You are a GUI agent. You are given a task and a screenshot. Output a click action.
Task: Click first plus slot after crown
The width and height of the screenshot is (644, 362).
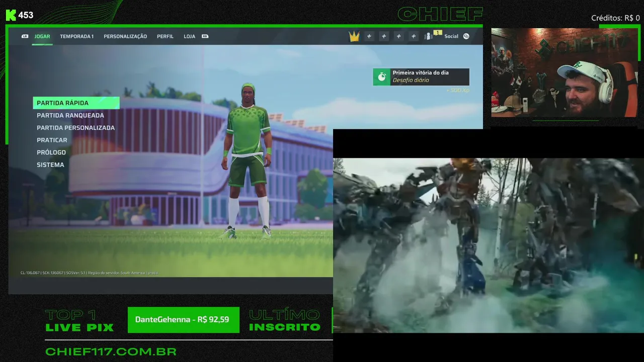pyautogui.click(x=369, y=36)
